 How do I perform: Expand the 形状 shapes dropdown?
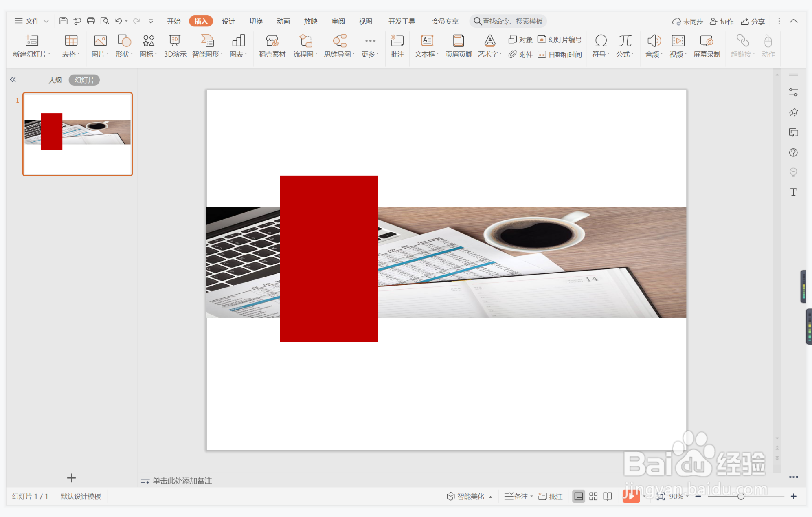tap(124, 54)
